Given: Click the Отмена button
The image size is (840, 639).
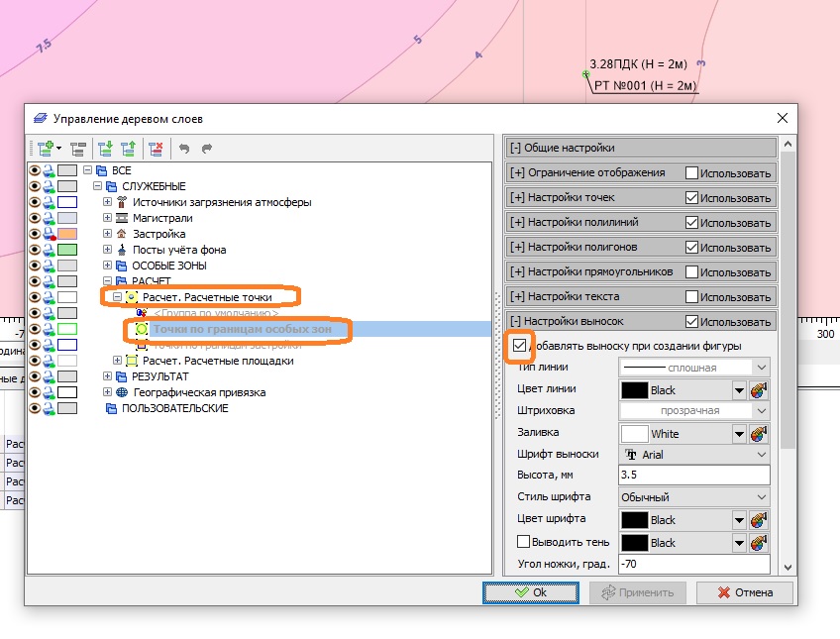Looking at the screenshot, I should (x=744, y=592).
